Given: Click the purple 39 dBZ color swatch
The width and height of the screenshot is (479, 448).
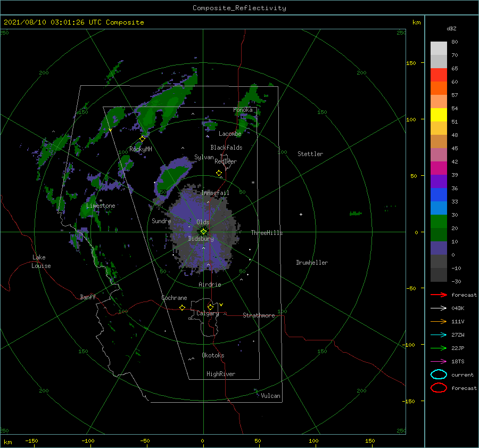Looking at the screenshot, I should (x=439, y=182).
